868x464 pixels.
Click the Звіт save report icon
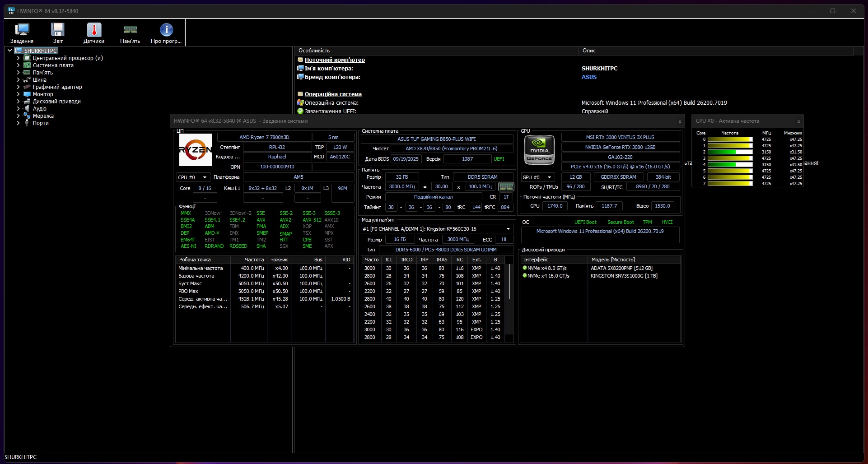point(58,33)
